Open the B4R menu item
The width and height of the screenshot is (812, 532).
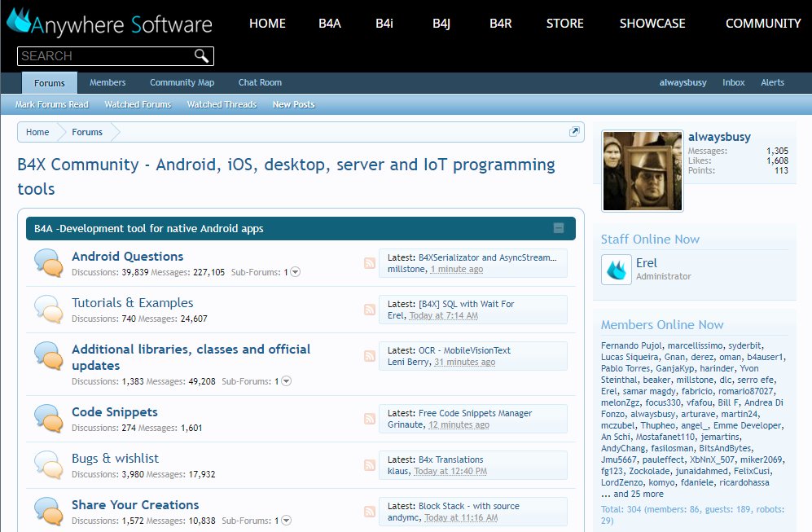coord(501,24)
